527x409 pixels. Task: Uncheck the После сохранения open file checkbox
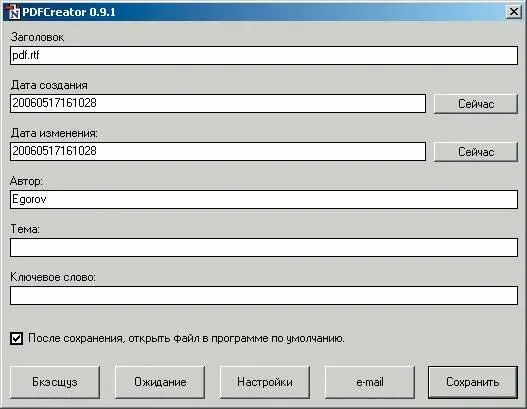click(16, 338)
